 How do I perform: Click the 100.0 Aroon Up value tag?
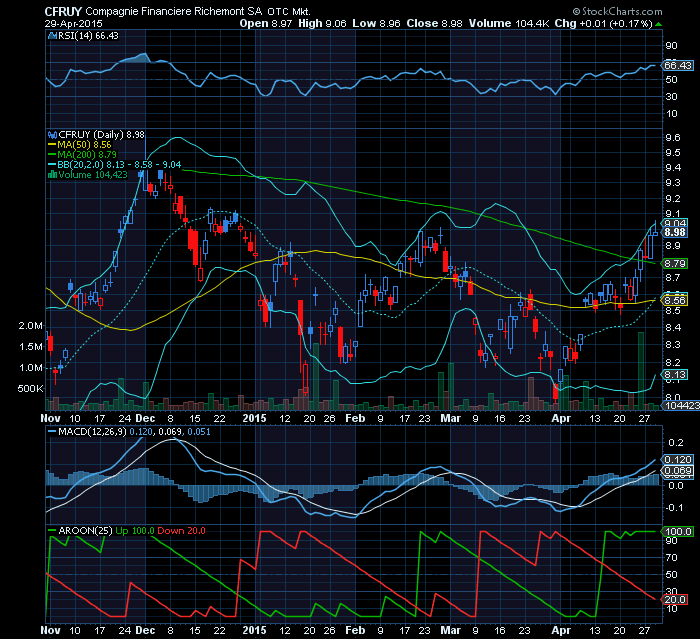[x=678, y=532]
